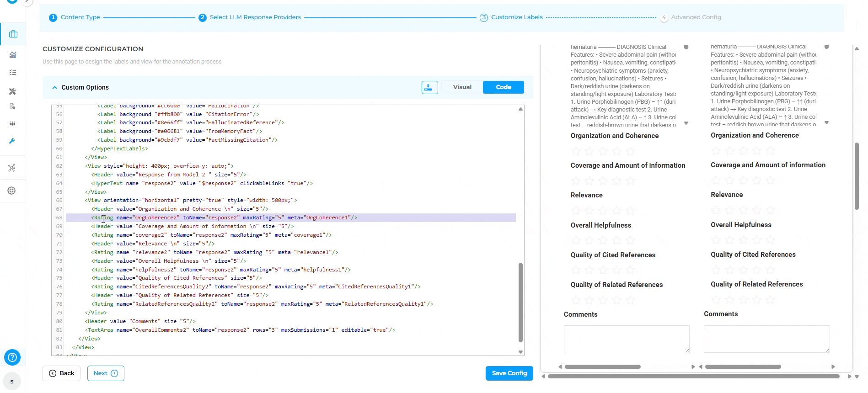Image resolution: width=868 pixels, height=393 pixels.
Task: Click the Back button
Action: point(62,373)
